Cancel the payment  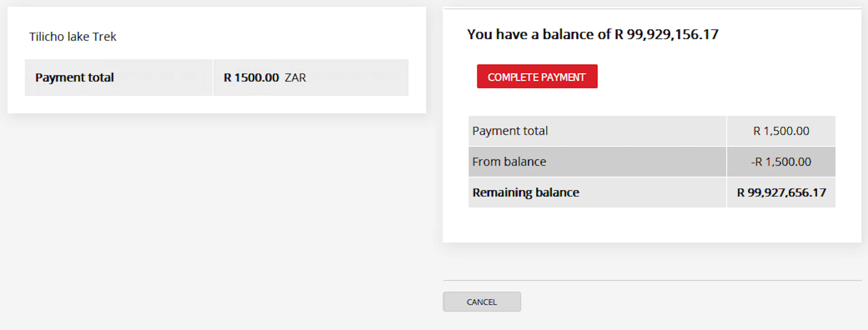[x=482, y=302]
